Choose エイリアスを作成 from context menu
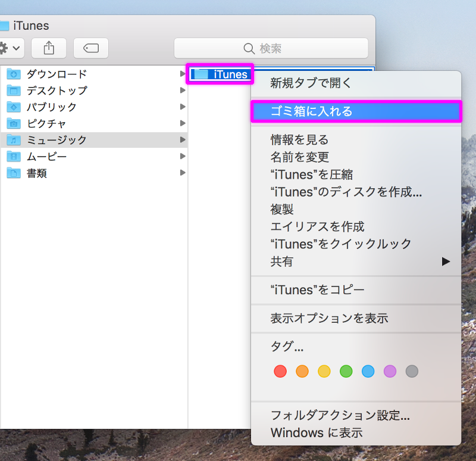Image resolution: width=476 pixels, height=461 pixels. [356, 226]
